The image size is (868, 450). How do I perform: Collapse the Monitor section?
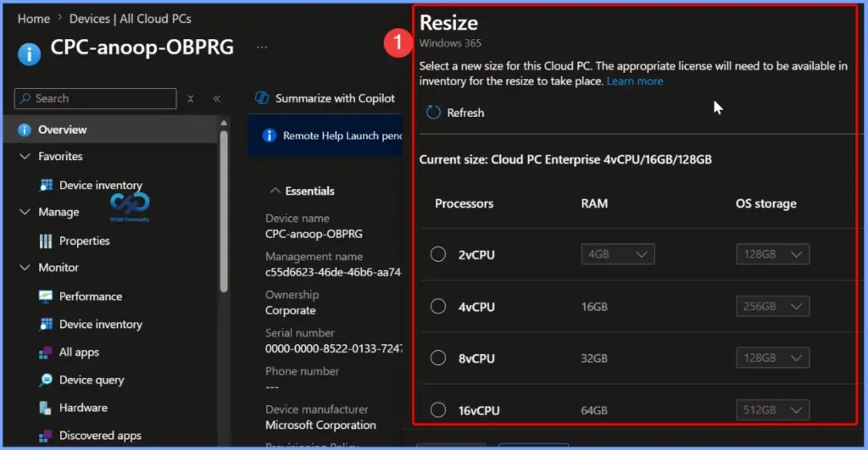point(25,267)
